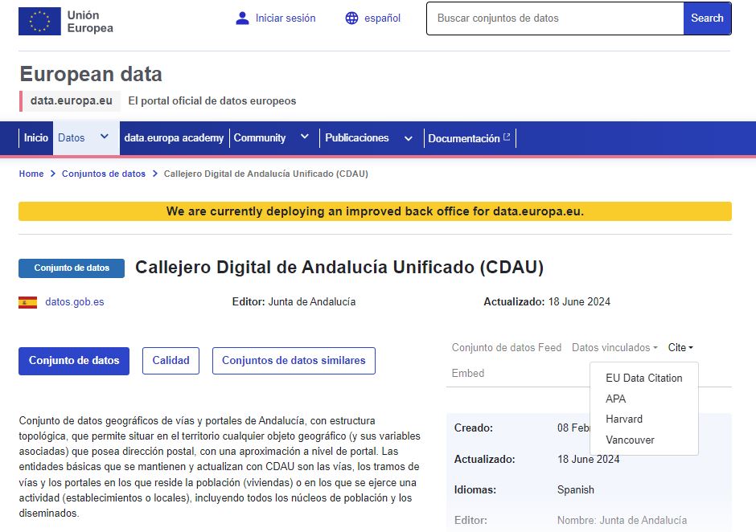The width and height of the screenshot is (756, 532).
Task: Click the Spanish flag icon
Action: click(x=27, y=303)
